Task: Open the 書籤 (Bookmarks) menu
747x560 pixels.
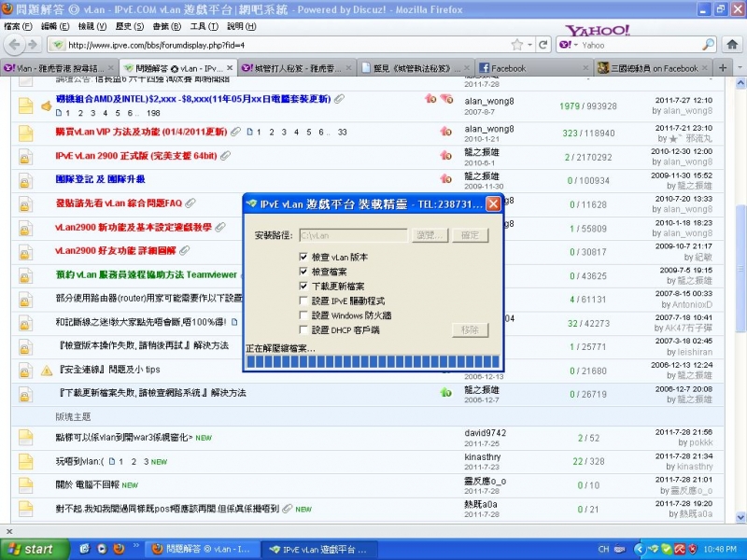Action: point(160,26)
